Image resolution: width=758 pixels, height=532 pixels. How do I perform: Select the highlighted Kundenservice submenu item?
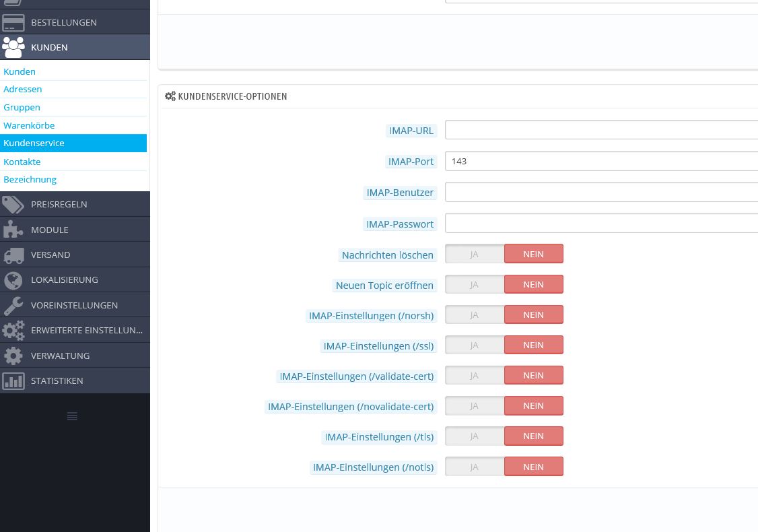(x=73, y=143)
